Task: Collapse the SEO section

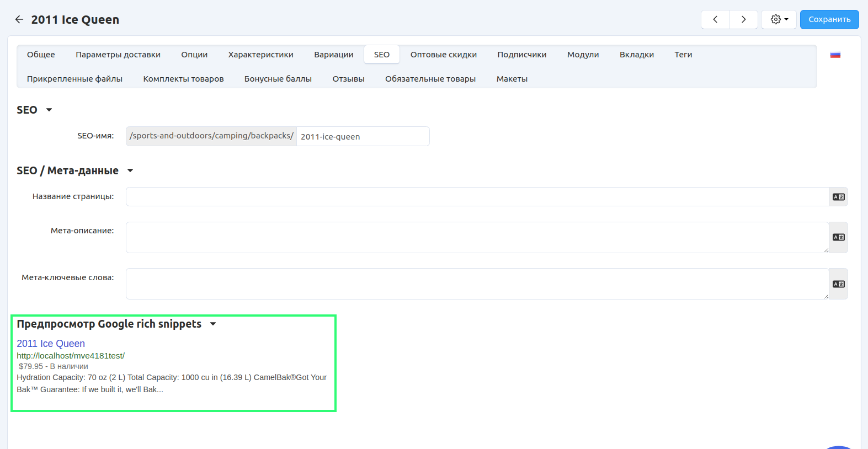Action: 49,110
